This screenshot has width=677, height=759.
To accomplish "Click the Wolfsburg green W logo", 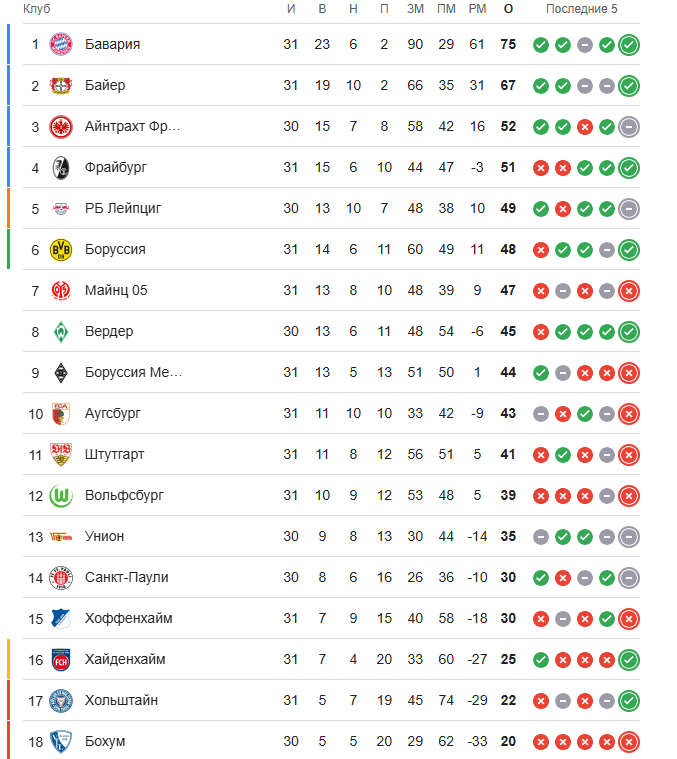I will 61,495.
